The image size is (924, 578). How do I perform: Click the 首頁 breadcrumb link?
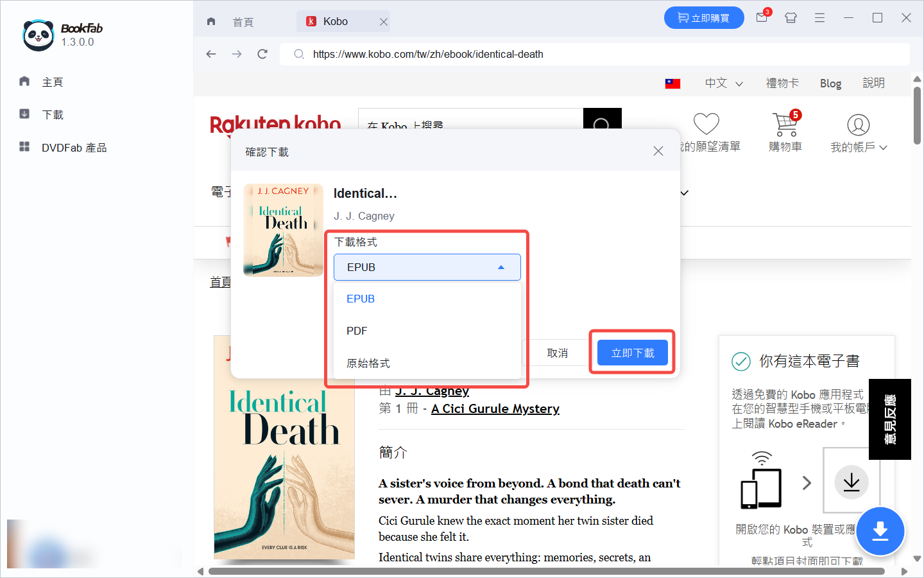click(220, 281)
